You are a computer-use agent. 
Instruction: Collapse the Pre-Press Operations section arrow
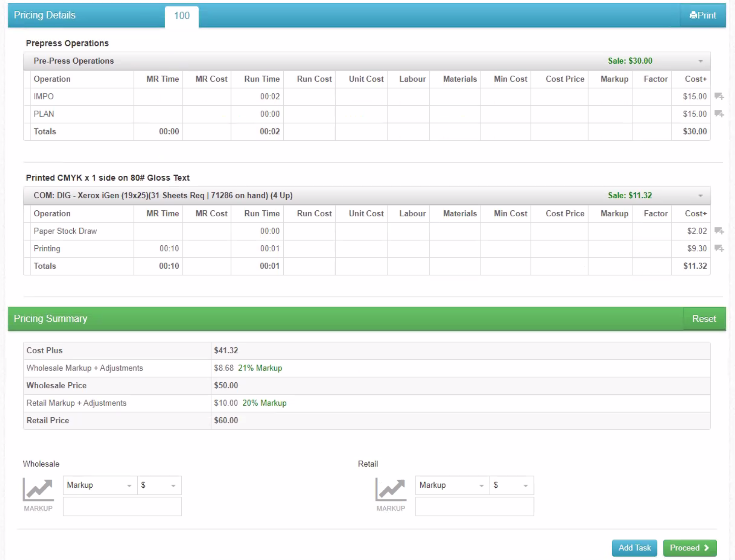coord(700,61)
